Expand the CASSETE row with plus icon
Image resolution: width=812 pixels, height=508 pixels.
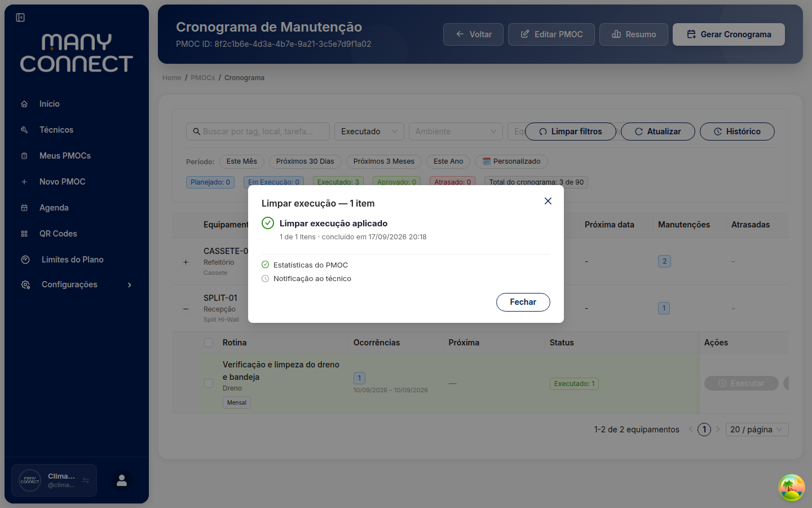pyautogui.click(x=186, y=262)
